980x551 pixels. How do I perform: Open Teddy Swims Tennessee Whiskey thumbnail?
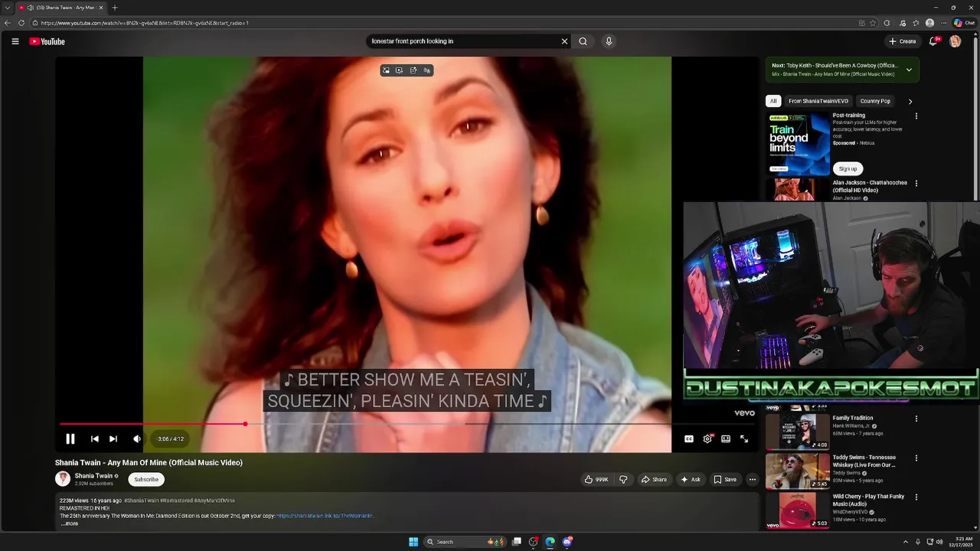(x=798, y=471)
